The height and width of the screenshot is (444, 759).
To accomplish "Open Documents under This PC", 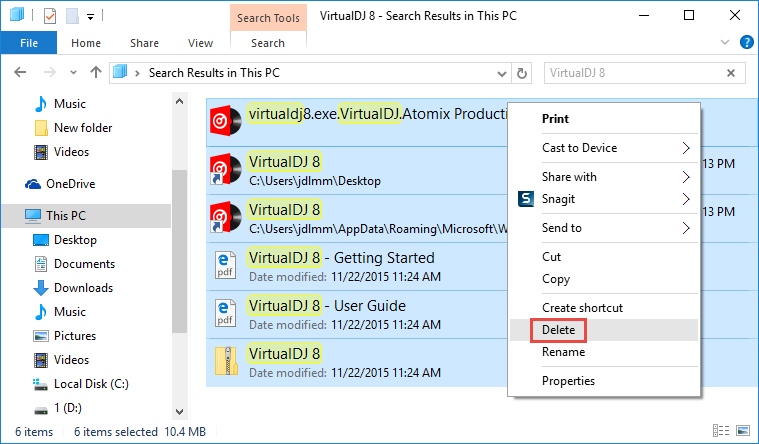I will [x=75, y=264].
